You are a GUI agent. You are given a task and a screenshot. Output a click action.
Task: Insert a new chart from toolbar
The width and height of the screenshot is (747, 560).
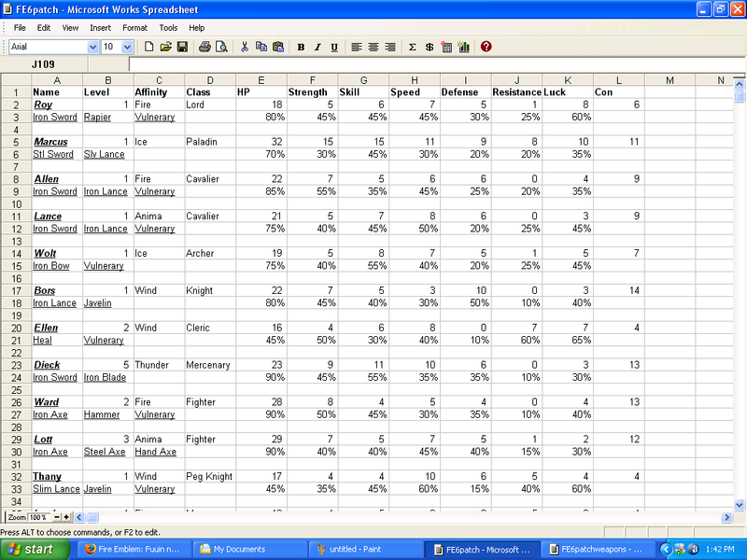464,47
